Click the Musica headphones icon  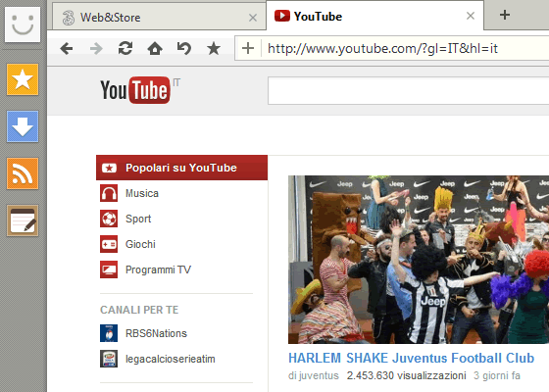tap(109, 193)
